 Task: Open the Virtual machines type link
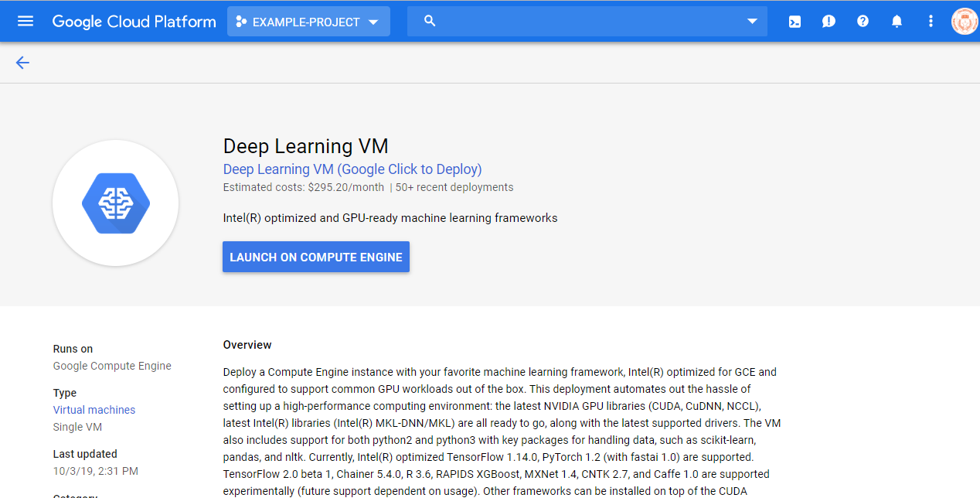(94, 410)
